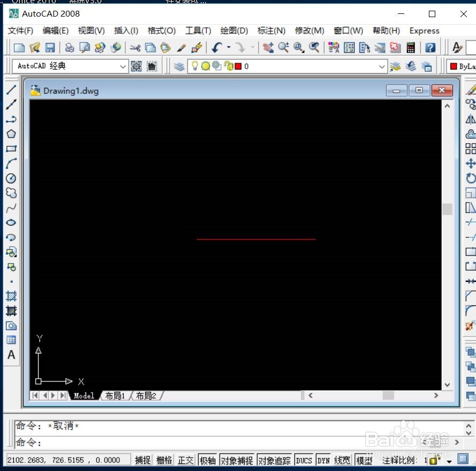
Task: Click the horizontal scrollbar thumb in drawing
Action: tap(388, 395)
